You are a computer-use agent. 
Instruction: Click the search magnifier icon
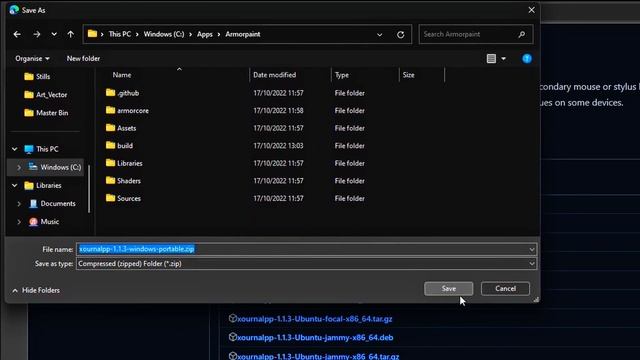(x=522, y=34)
